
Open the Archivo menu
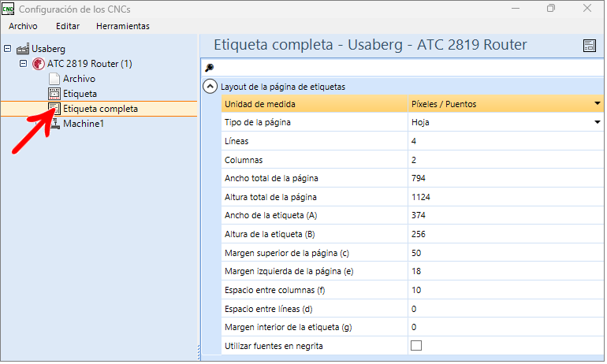pos(23,26)
